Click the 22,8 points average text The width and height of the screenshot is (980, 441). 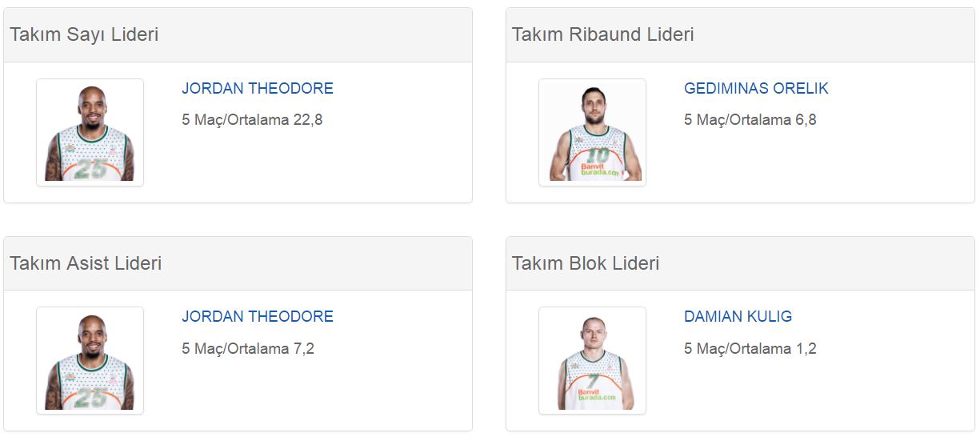click(x=252, y=120)
